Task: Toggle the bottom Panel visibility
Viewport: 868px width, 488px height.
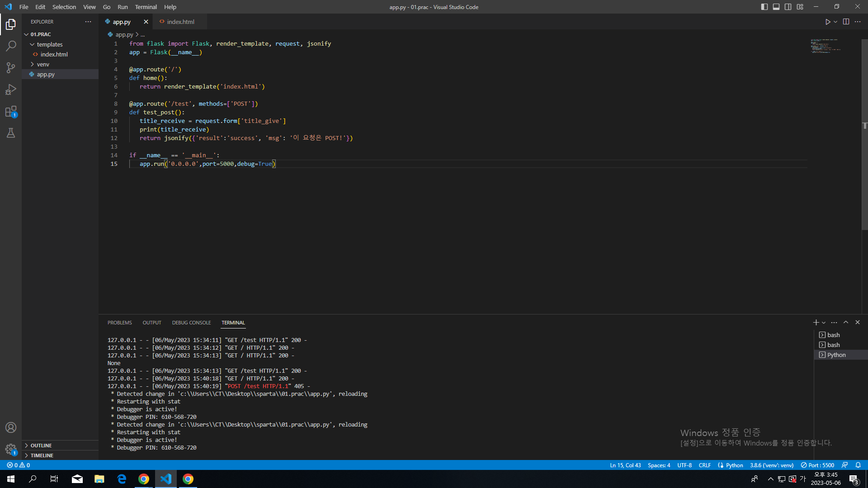Action: [776, 7]
